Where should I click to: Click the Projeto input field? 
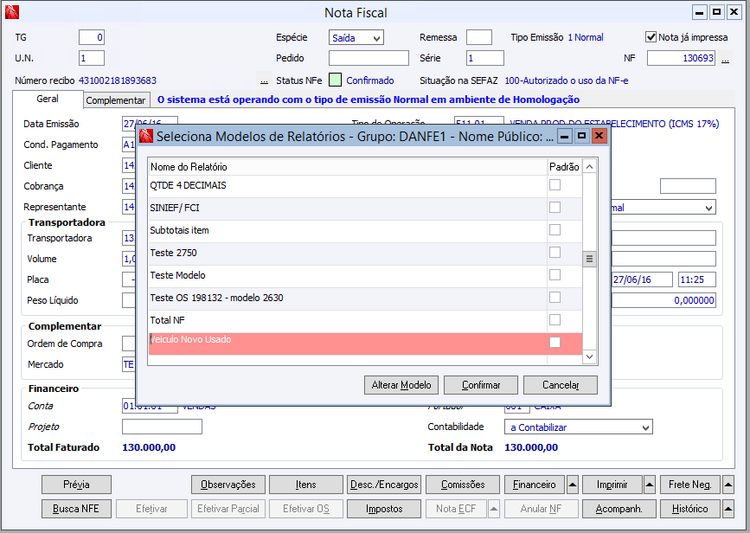162,427
